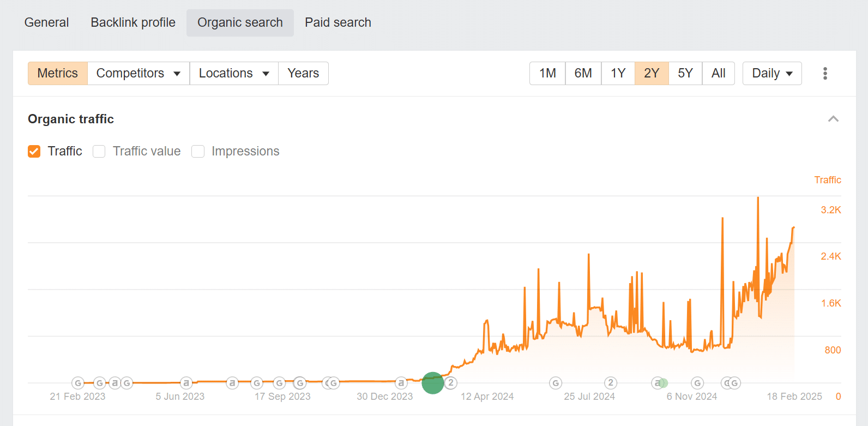Screen dimensions: 868x426
Task: Click the Years view button
Action: click(x=303, y=74)
